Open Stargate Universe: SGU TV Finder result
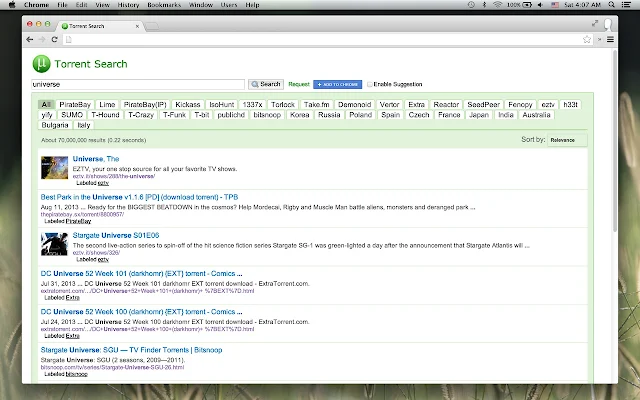This screenshot has width=640, height=400. tap(131, 350)
